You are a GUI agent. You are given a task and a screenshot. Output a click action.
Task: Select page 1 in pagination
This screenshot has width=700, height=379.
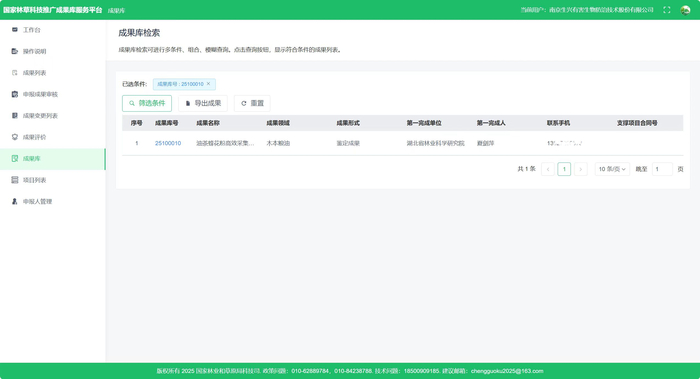click(x=564, y=169)
